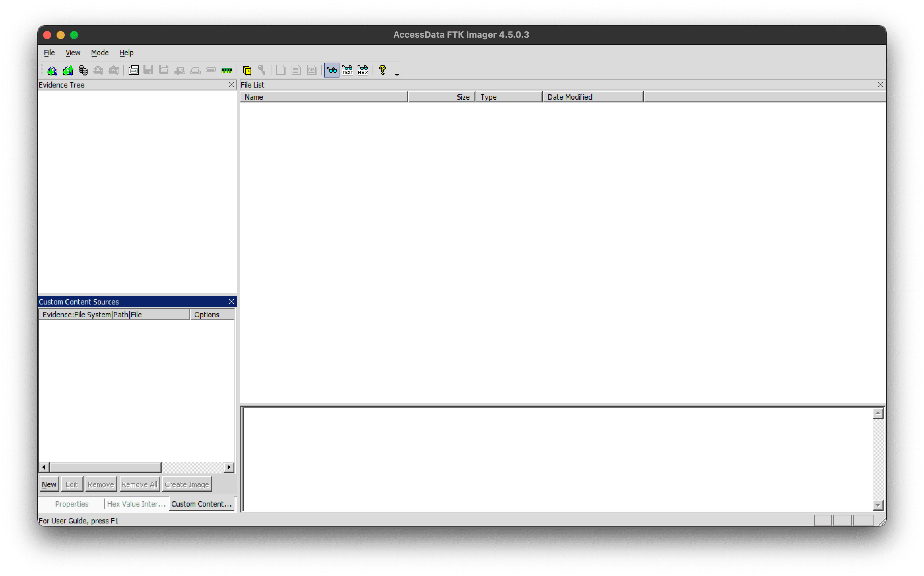924x576 pixels.
Task: Click the Verify Drive/Image toolbar icon
Action: coord(211,70)
